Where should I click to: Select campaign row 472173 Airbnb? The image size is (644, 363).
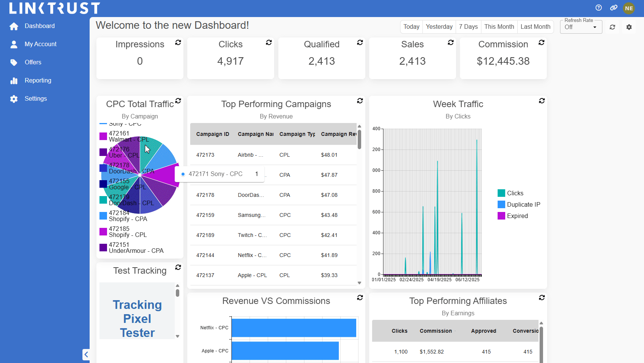273,155
